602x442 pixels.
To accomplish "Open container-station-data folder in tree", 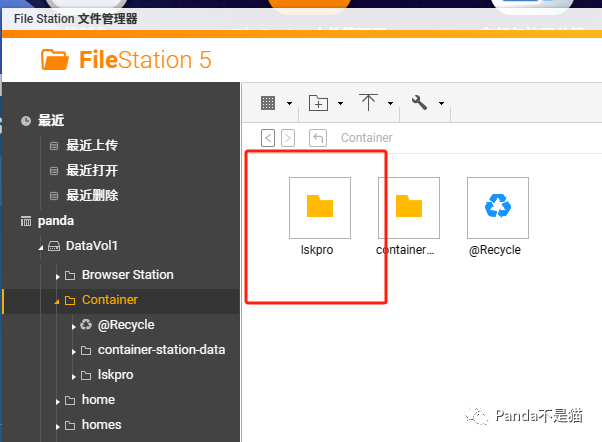I will coord(161,350).
